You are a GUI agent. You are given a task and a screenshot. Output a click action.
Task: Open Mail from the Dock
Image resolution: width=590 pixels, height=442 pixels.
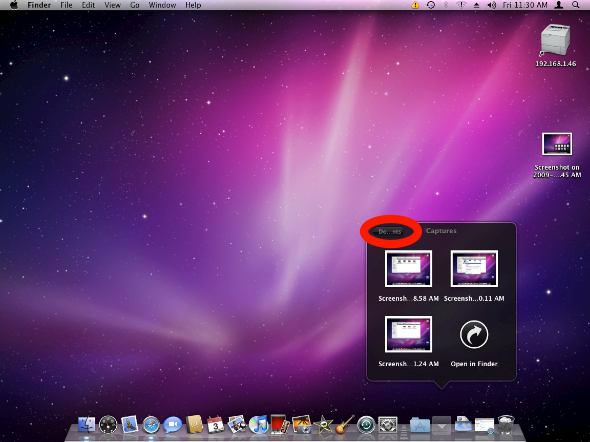(x=129, y=425)
